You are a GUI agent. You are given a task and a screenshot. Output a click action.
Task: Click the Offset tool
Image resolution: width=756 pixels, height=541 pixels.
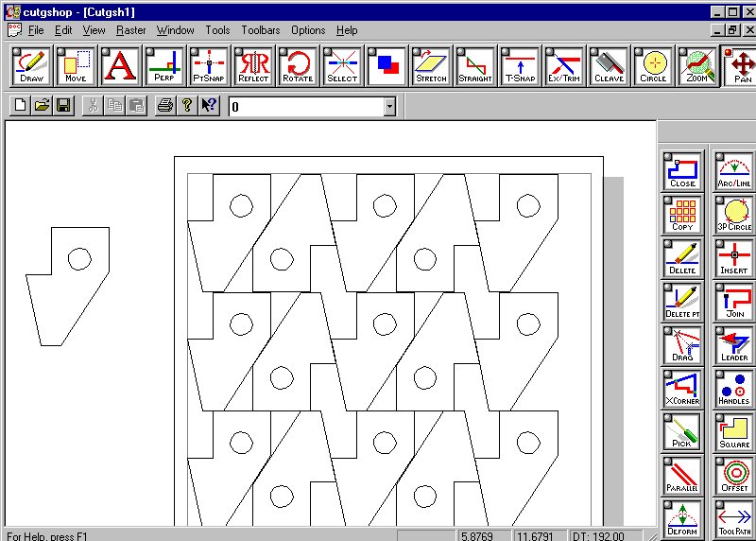(733, 475)
